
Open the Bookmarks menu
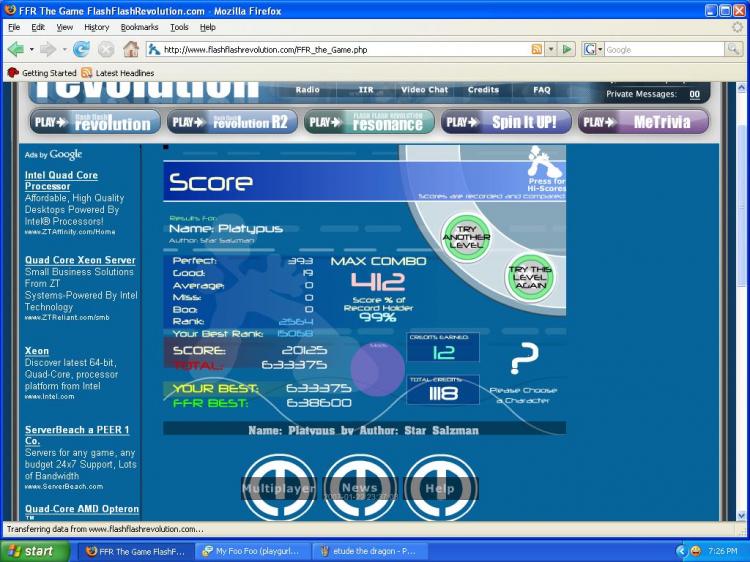139,27
